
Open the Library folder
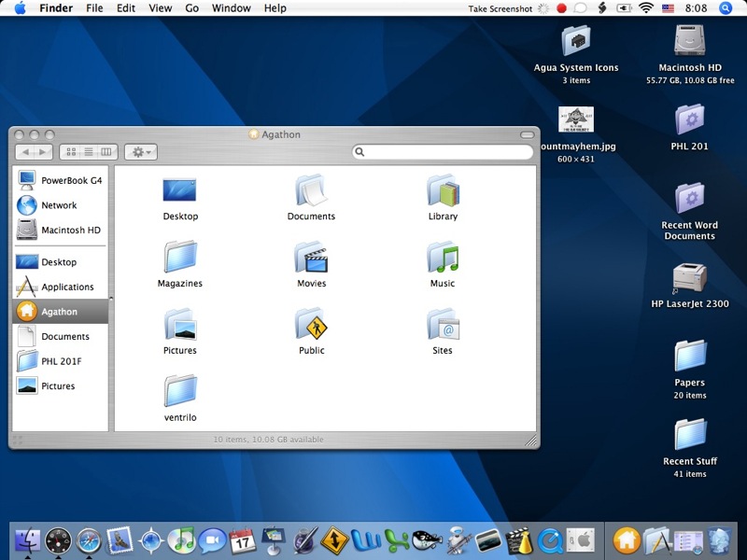point(443,190)
